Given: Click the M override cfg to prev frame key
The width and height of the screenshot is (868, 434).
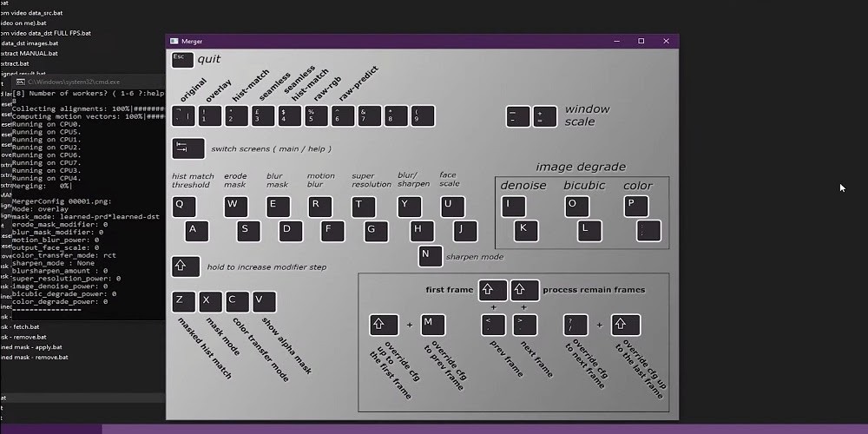Looking at the screenshot, I should pos(433,325).
